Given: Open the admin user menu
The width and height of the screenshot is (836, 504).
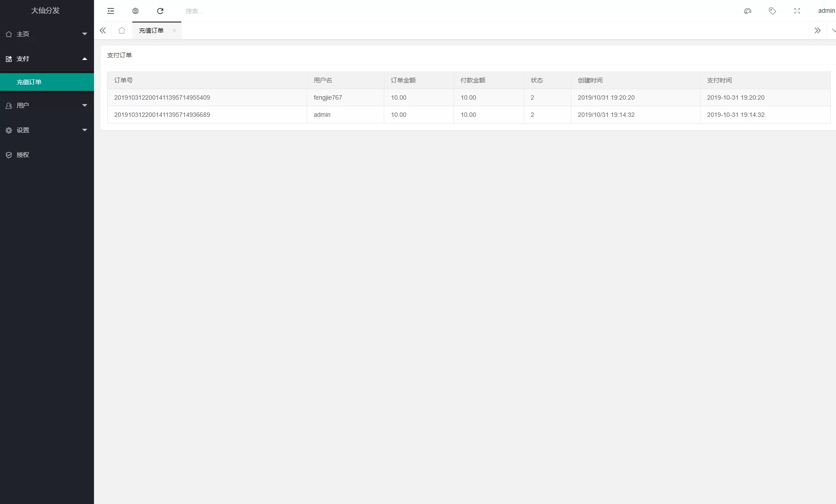Looking at the screenshot, I should 826,11.
